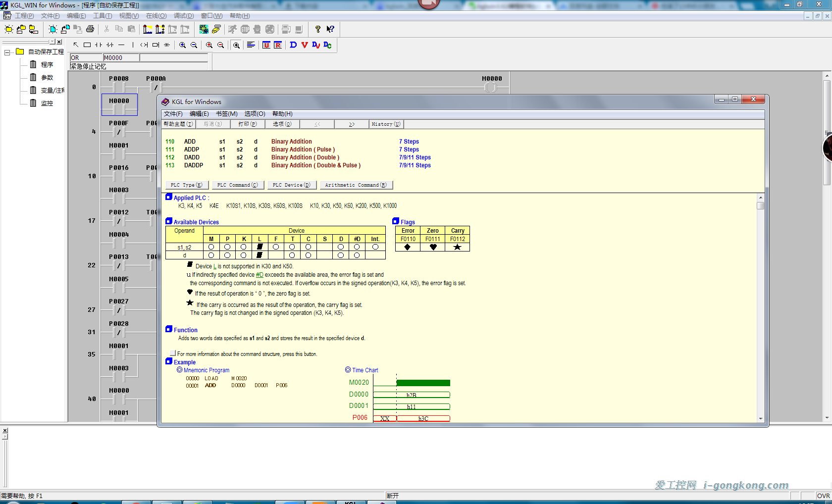The width and height of the screenshot is (832, 504).
Task: Click the red V variable view icon
Action: click(x=305, y=45)
